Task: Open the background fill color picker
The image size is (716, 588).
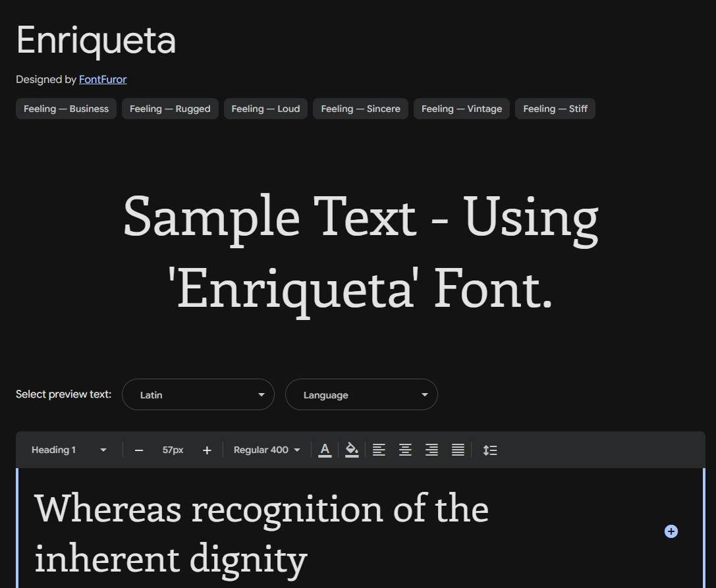Action: (352, 450)
